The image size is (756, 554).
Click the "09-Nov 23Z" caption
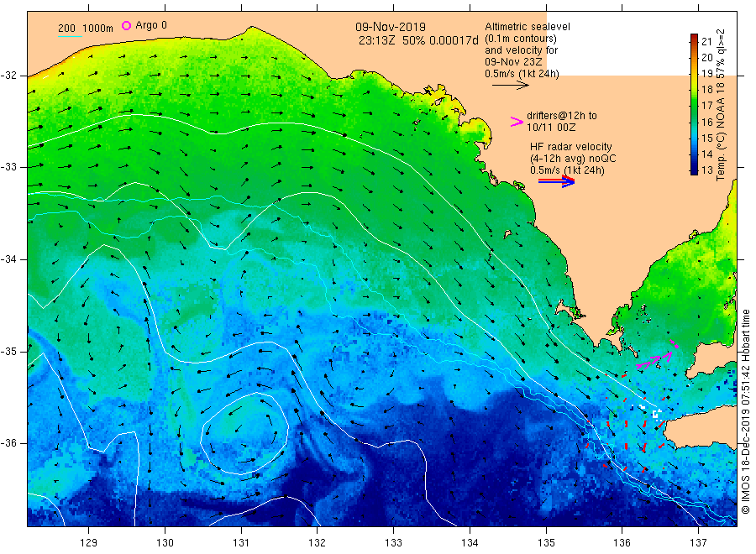[x=513, y=62]
